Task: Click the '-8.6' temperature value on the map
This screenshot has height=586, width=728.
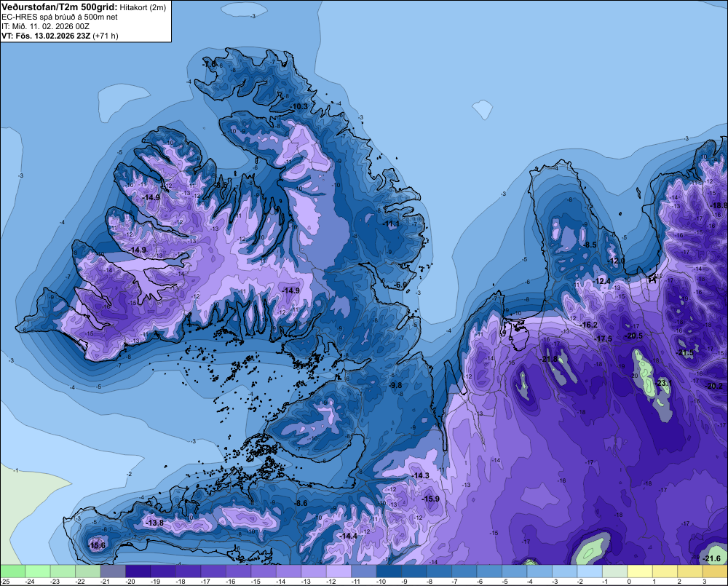Action: click(x=301, y=503)
